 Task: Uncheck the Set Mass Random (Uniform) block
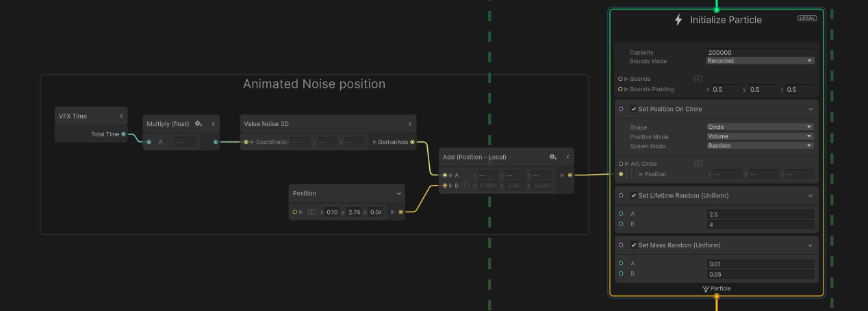(x=634, y=245)
